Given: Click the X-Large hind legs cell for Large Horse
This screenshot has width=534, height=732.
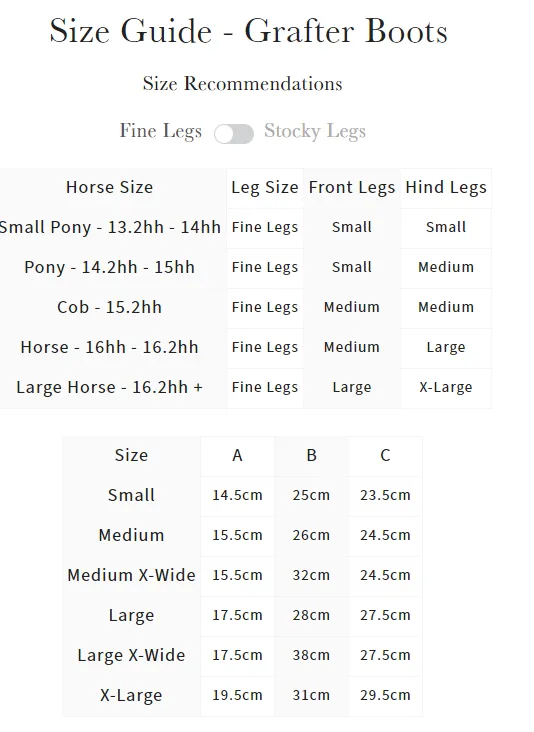Looking at the screenshot, I should [x=446, y=387].
